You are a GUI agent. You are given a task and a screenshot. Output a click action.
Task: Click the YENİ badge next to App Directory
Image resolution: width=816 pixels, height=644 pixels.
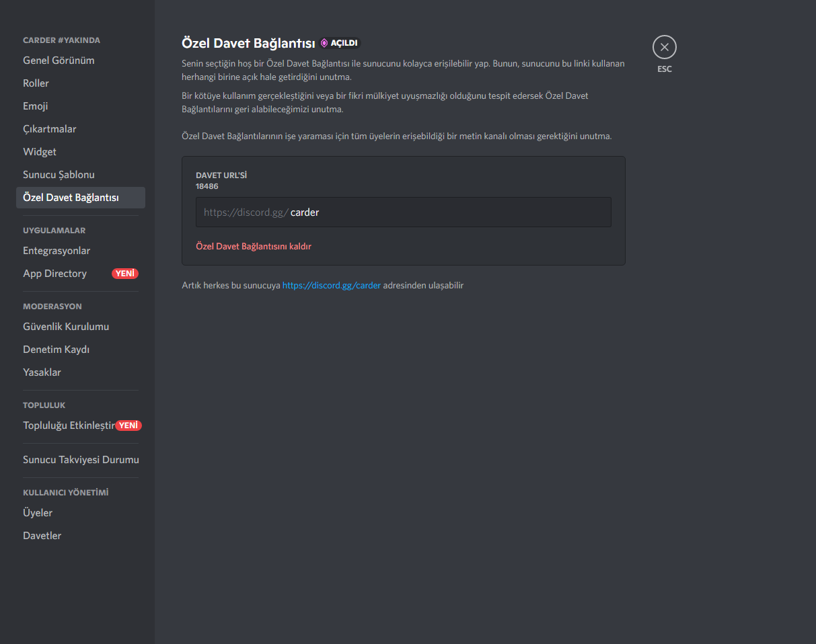(125, 274)
